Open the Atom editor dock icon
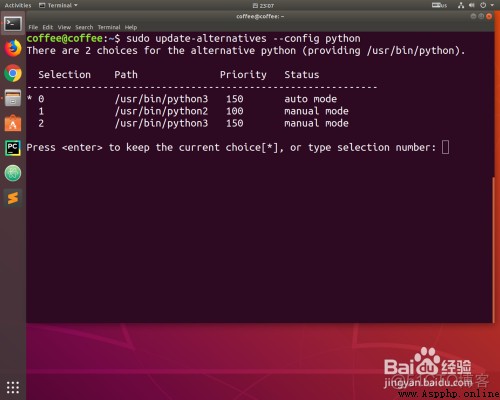Viewport: 500px width, 400px height. point(13,173)
